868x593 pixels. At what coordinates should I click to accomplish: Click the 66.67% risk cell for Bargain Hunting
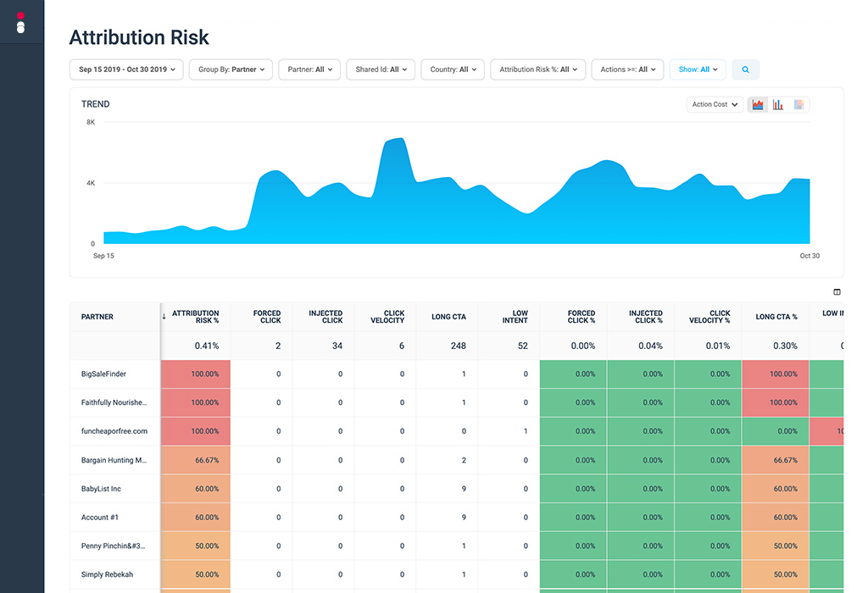click(x=196, y=460)
